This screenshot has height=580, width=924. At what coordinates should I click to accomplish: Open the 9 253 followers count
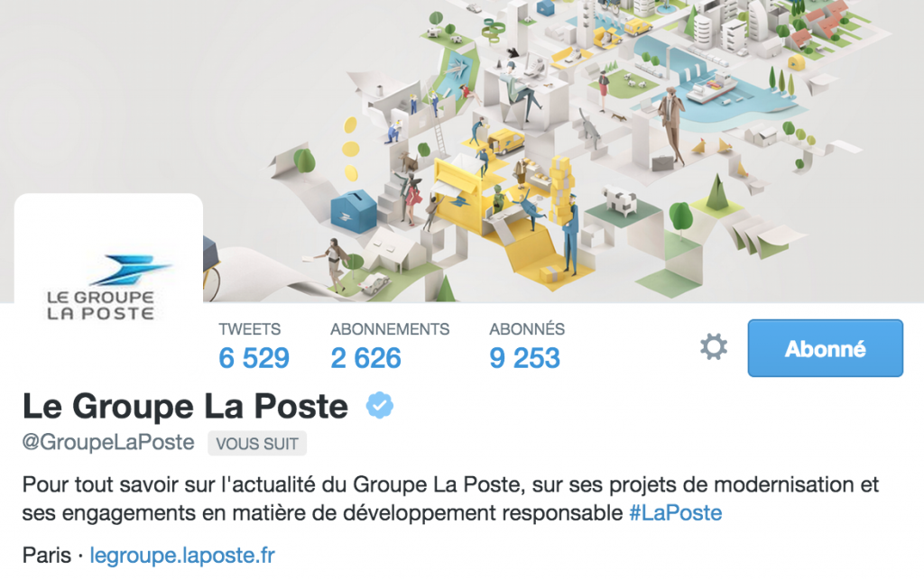pos(524,358)
